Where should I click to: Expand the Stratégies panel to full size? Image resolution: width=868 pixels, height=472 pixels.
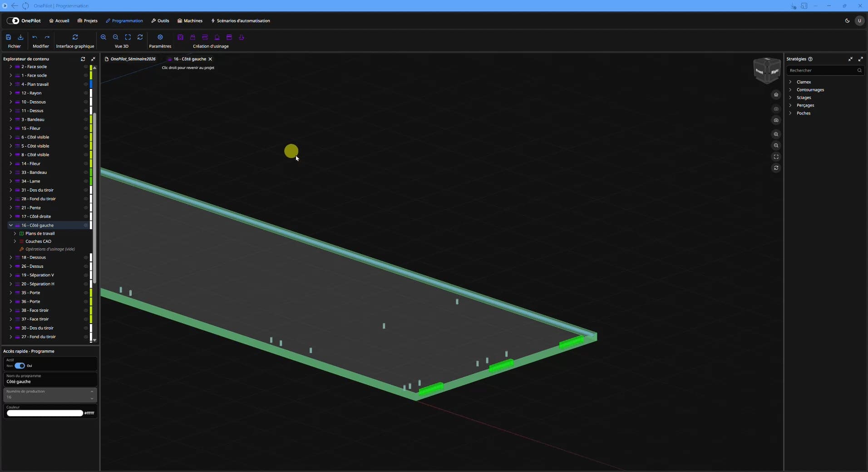[x=860, y=59]
